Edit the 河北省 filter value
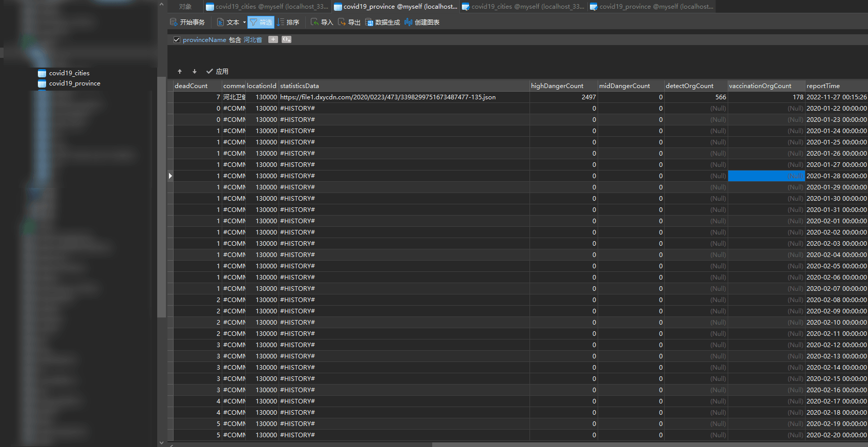The width and height of the screenshot is (868, 447). pyautogui.click(x=252, y=40)
